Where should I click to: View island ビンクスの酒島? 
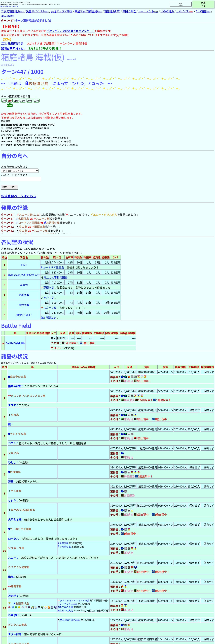point(17,624)
